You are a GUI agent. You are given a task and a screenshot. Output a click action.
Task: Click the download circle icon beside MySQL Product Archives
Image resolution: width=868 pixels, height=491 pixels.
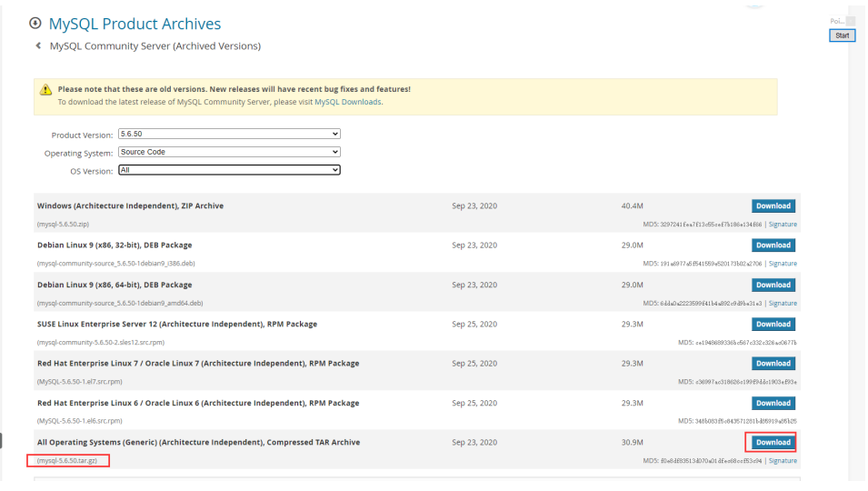[x=35, y=24]
